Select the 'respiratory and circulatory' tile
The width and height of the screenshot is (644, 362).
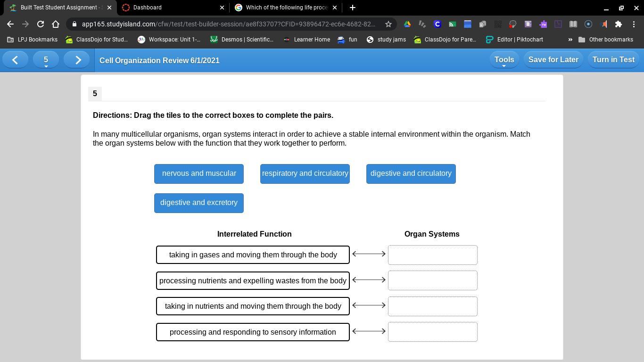305,174
